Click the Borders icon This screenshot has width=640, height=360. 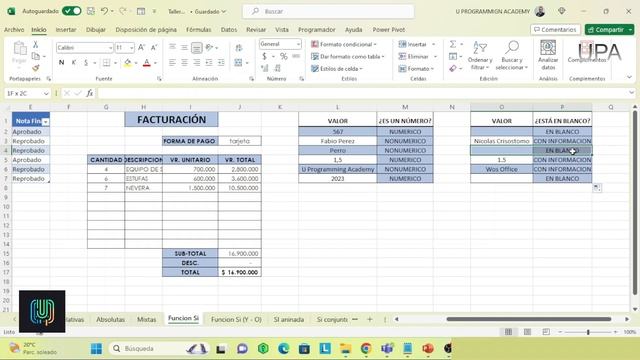click(107, 62)
